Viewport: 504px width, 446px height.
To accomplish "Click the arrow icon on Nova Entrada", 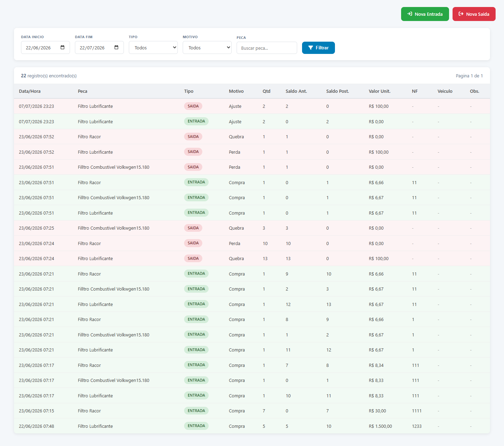I will click(410, 14).
